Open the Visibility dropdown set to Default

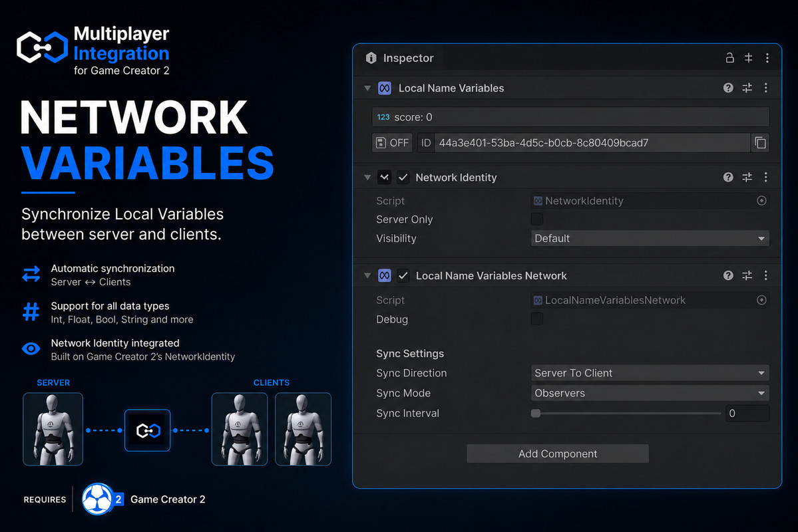pos(650,238)
